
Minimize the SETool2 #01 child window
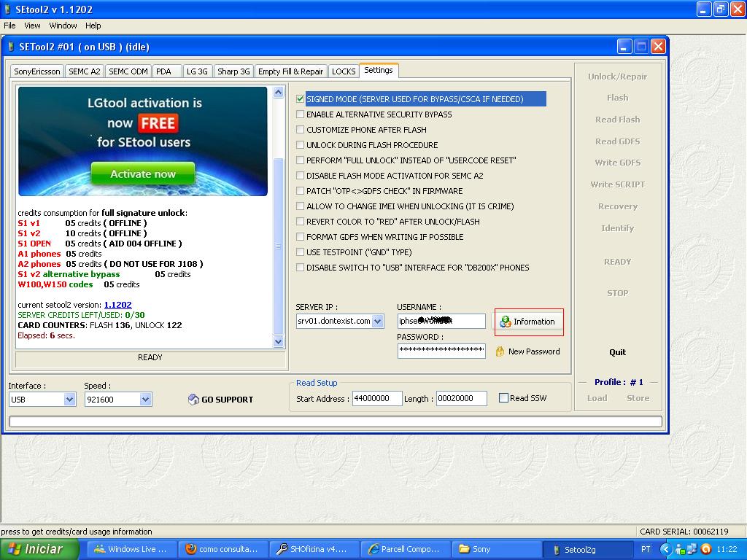[x=624, y=47]
